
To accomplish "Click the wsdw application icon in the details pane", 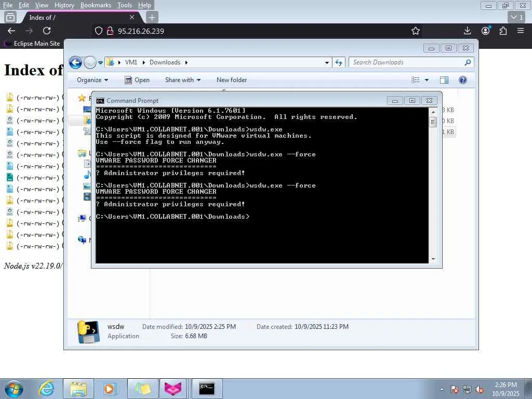I will pyautogui.click(x=88, y=332).
